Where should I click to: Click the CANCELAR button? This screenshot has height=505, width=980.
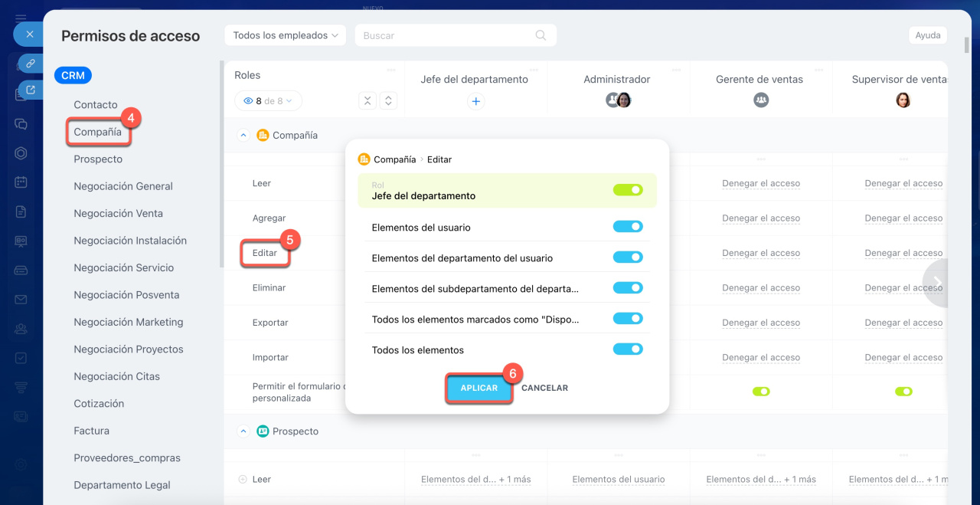[544, 388]
